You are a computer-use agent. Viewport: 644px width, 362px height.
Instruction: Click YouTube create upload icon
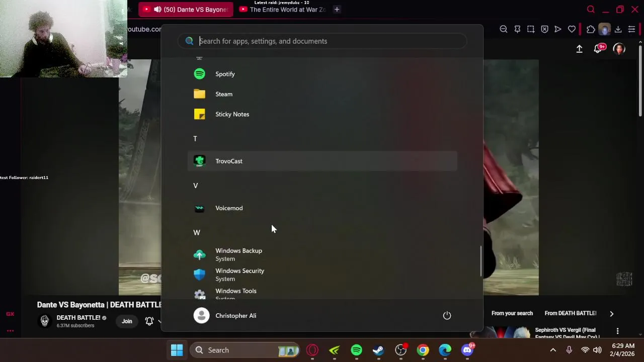point(579,49)
